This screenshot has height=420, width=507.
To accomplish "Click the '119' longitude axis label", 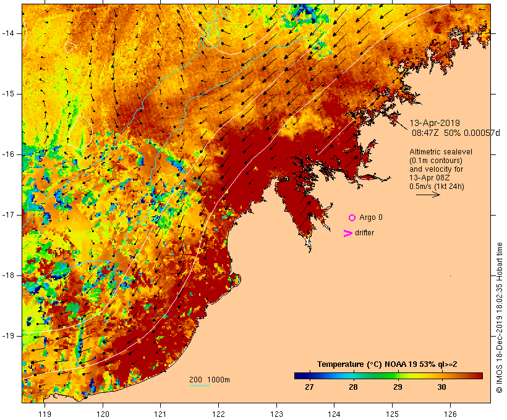I will click(x=45, y=414).
